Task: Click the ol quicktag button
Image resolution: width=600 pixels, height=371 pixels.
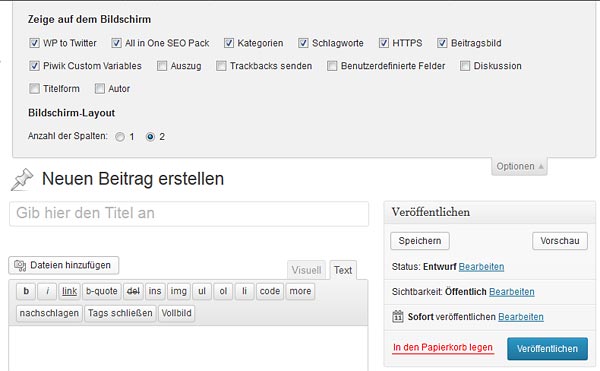Action: [223, 291]
